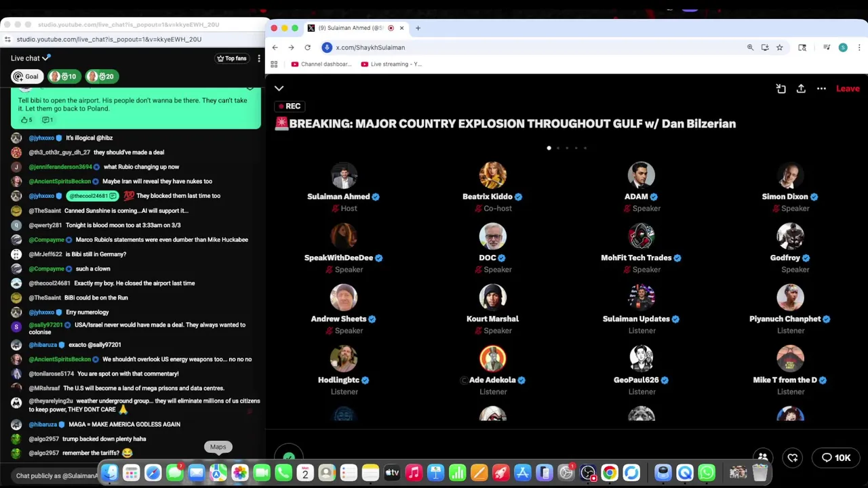The width and height of the screenshot is (868, 488).
Task: Open the Live streaming bookmark
Action: pos(391,64)
